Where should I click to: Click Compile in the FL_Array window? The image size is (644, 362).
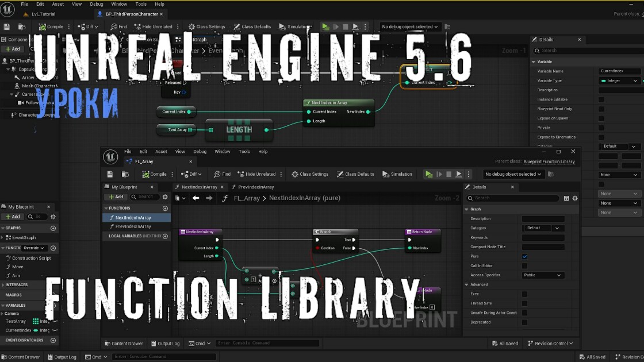(155, 174)
